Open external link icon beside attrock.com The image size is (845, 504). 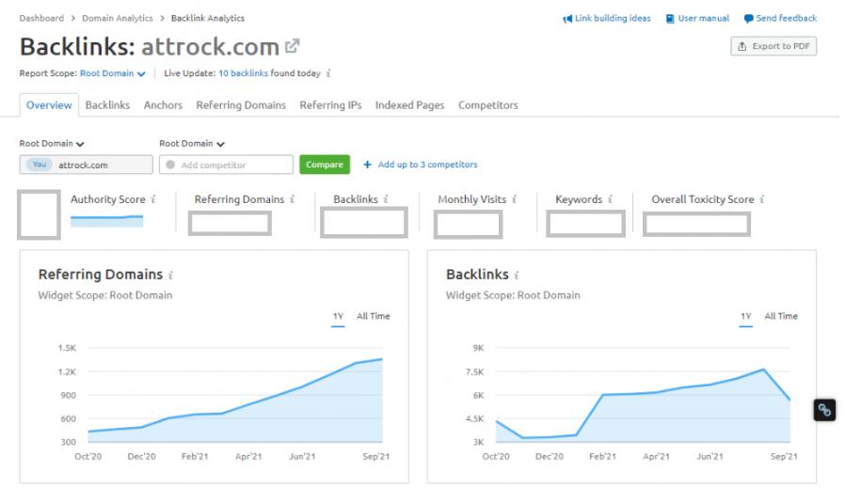(x=293, y=46)
